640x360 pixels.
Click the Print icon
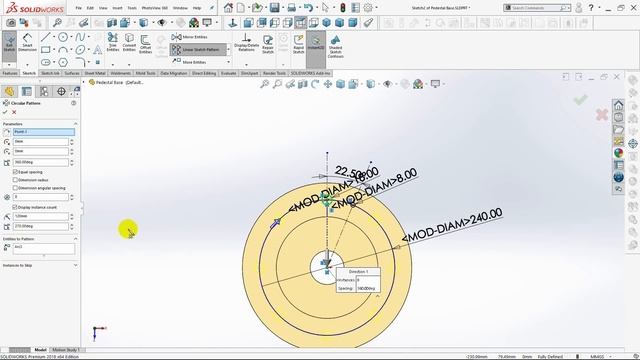point(291,8)
